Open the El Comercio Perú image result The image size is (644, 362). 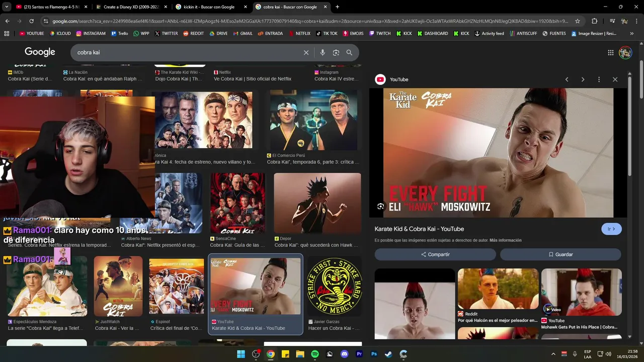coord(314,120)
